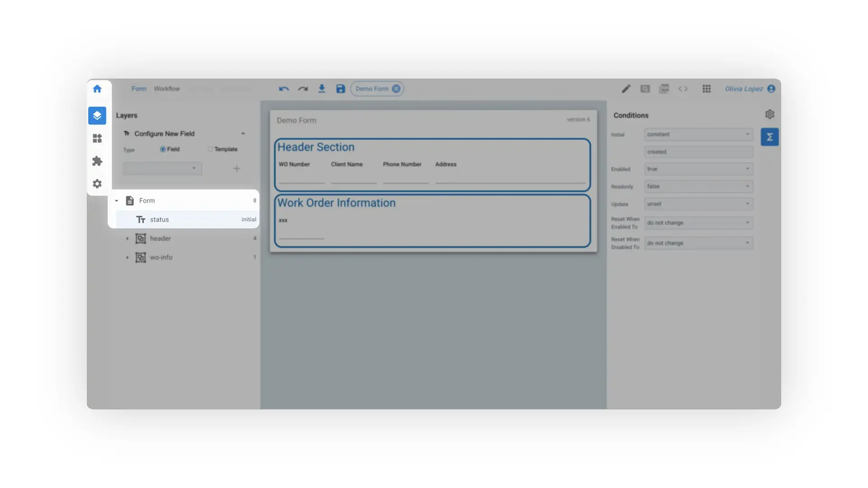Screen dimensions: 868x488
Task: Select the Field radio button
Action: click(163, 149)
